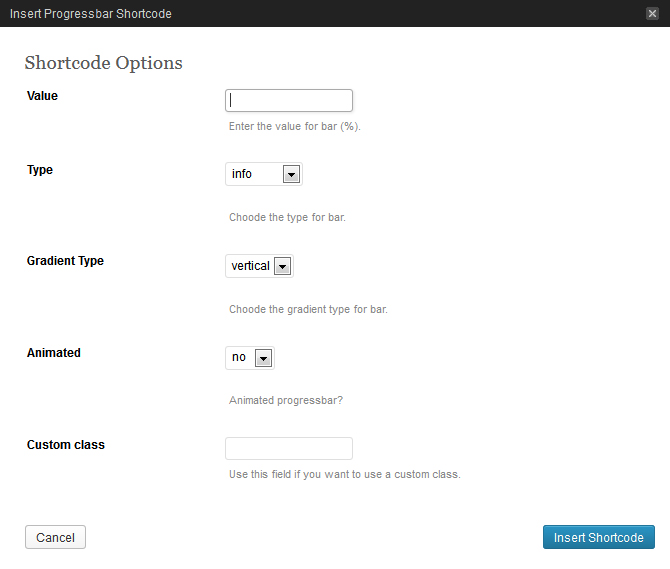Click the Insert Shortcode button

pyautogui.click(x=598, y=537)
